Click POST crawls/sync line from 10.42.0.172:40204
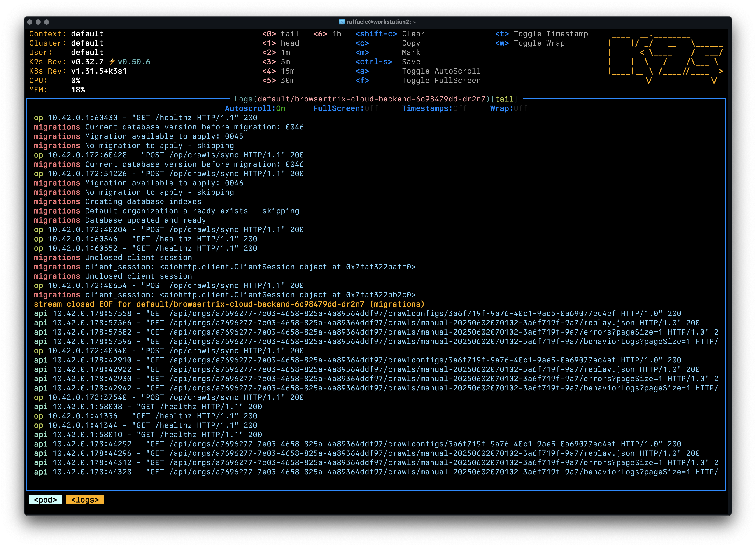 point(169,230)
